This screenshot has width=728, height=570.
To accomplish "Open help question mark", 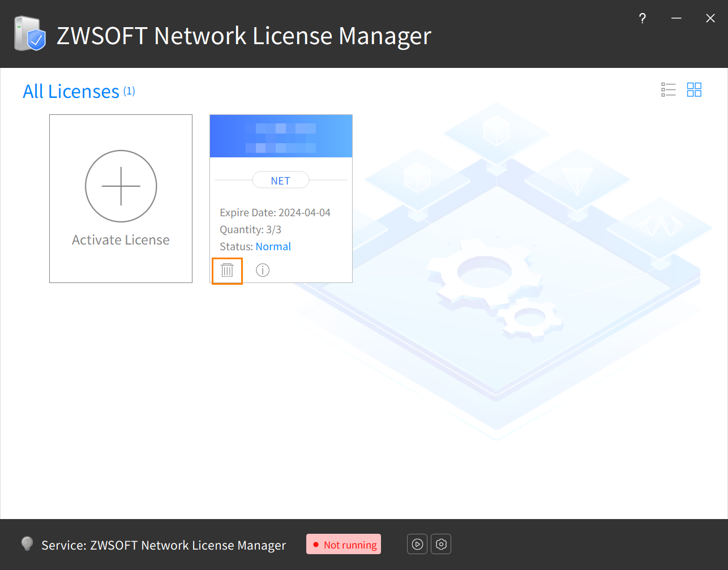I will [x=643, y=19].
